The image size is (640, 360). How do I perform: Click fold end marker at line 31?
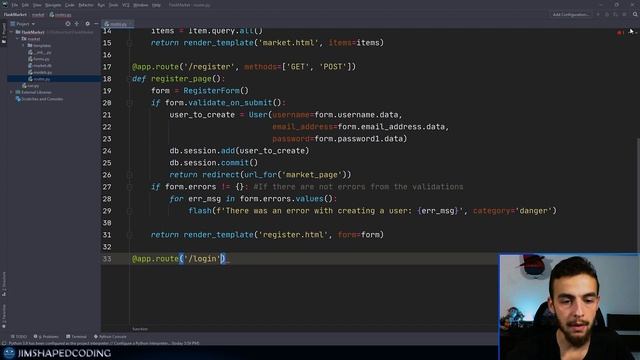coord(129,235)
